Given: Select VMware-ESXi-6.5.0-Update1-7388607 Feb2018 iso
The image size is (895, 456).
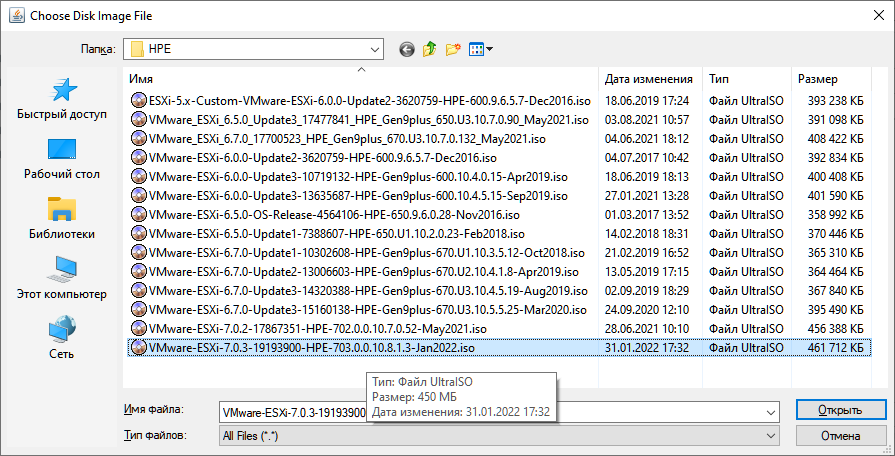Looking at the screenshot, I should coord(336,233).
